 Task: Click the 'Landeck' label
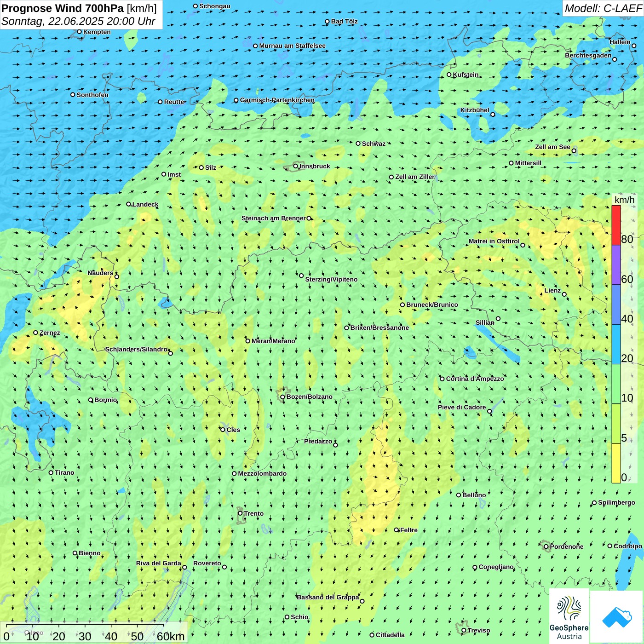coord(145,204)
